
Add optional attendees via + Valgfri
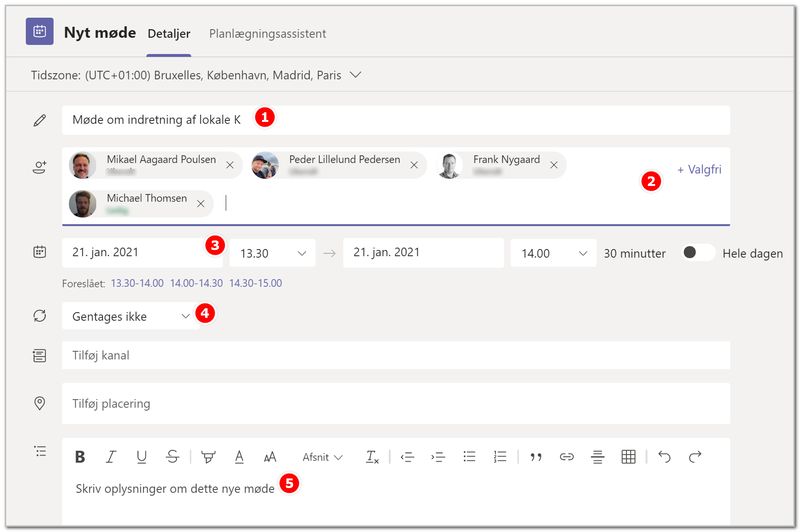[x=699, y=169]
